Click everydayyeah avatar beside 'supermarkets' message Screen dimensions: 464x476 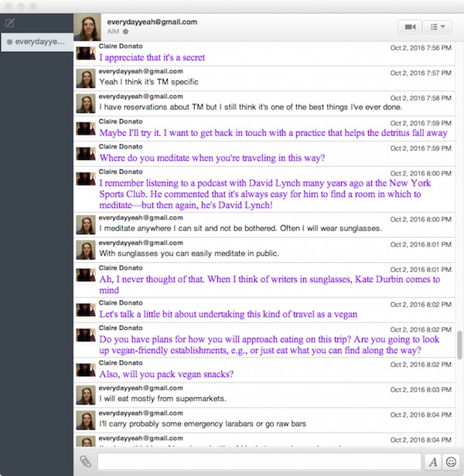tap(86, 395)
